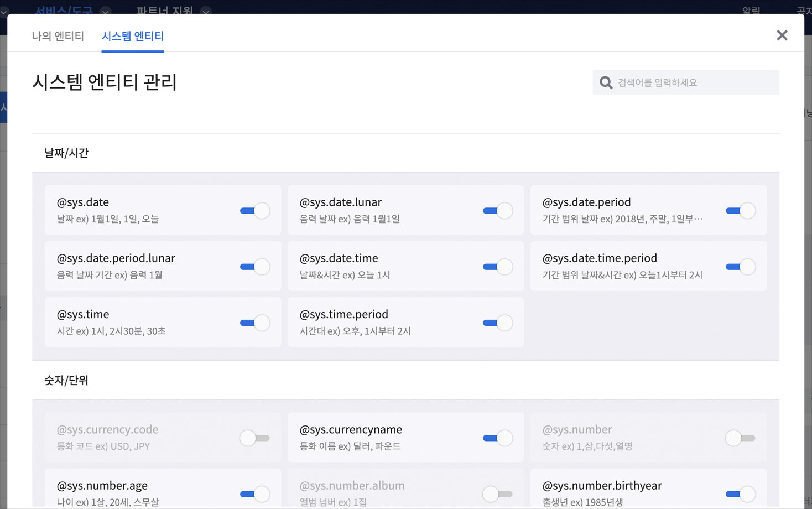Toggle @sys.date.period off
The width and height of the screenshot is (812, 509).
pos(740,211)
